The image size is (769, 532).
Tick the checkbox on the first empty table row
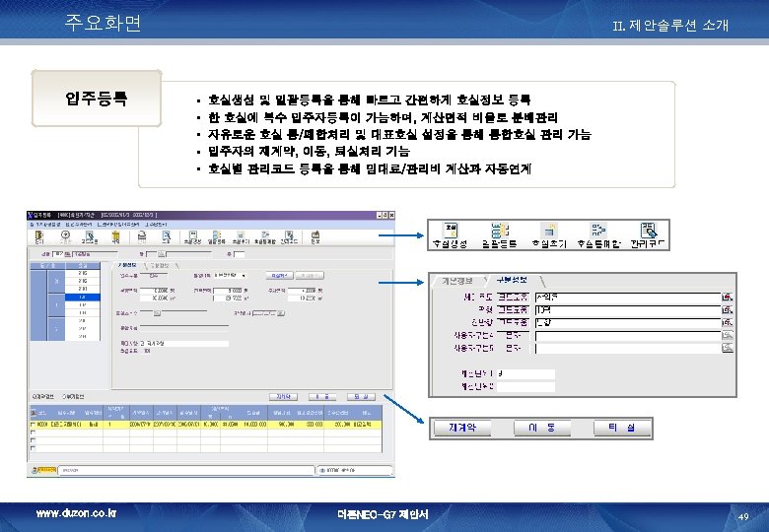tap(33, 432)
